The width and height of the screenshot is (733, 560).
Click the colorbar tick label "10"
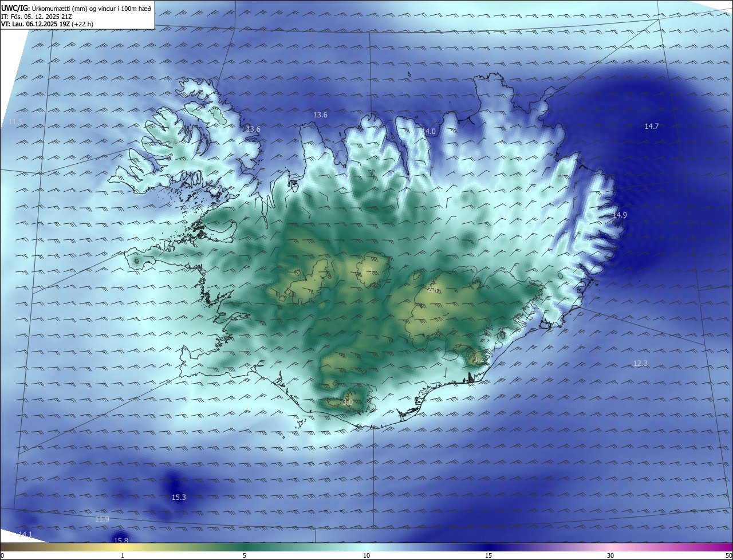[366, 555]
